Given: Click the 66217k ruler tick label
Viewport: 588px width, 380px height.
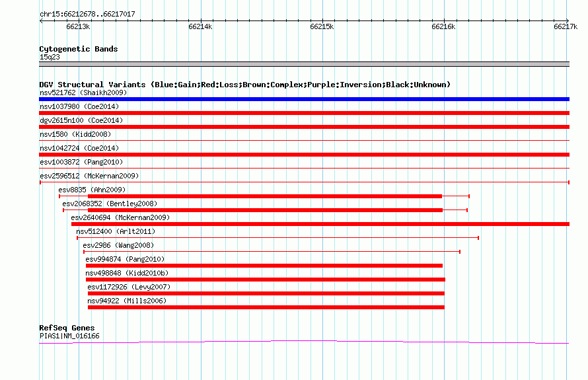Looking at the screenshot, I should coord(566,26).
